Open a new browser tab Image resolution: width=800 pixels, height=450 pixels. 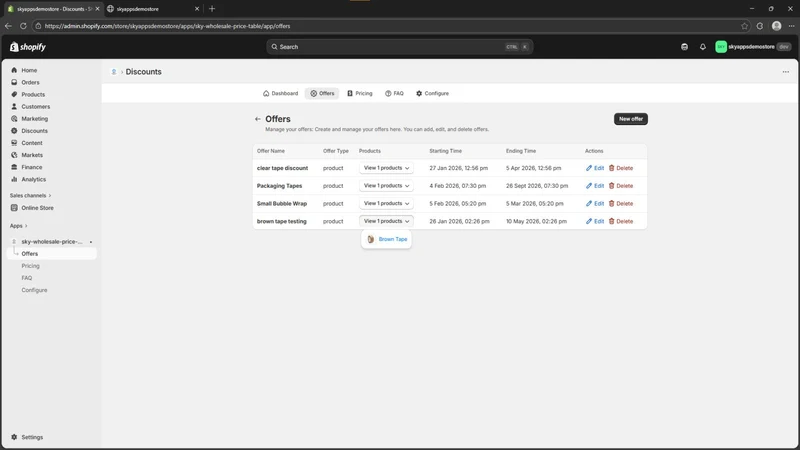pos(212,9)
